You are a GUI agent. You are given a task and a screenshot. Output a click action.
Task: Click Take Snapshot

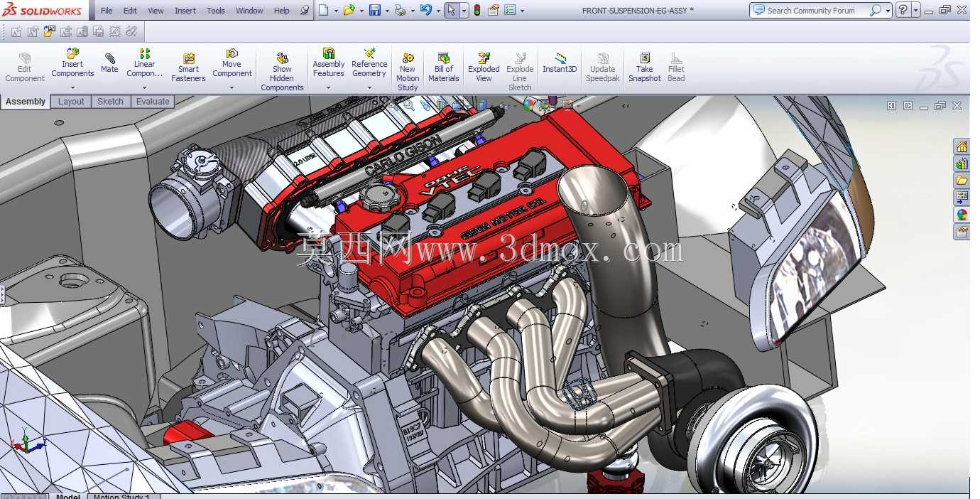(x=645, y=68)
